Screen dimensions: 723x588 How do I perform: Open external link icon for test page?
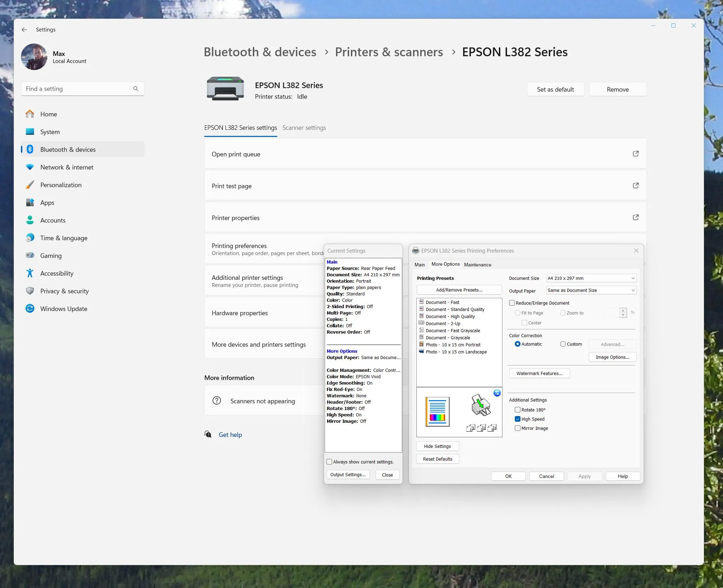[x=636, y=185]
